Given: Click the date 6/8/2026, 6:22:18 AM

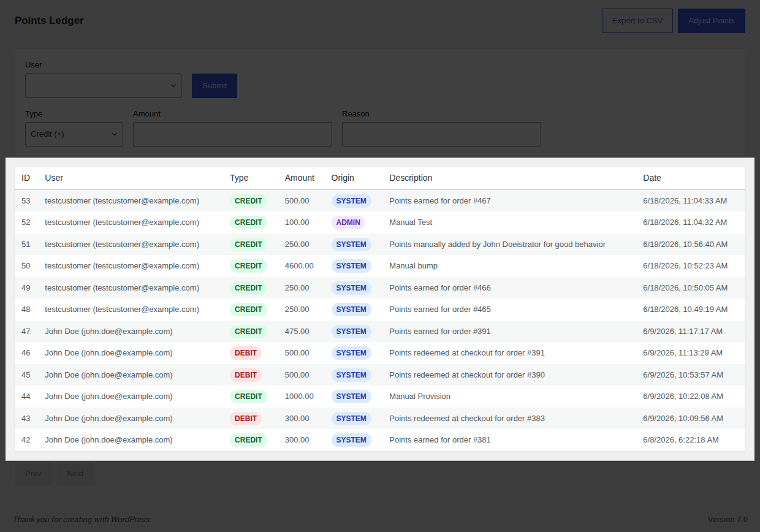Looking at the screenshot, I should 681,440.
